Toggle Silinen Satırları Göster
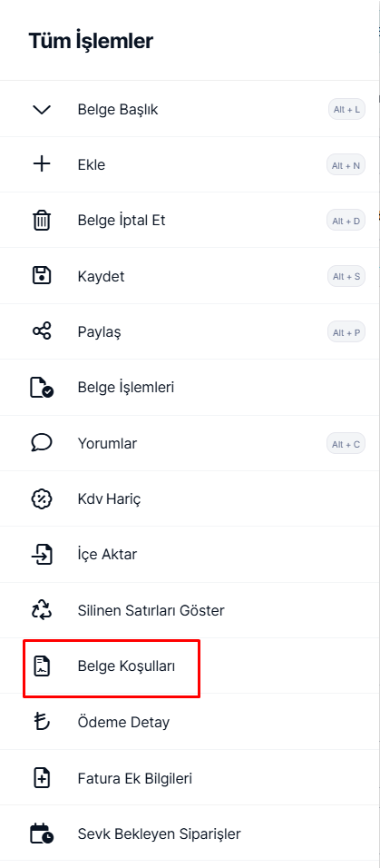The height and width of the screenshot is (868, 380). tap(190, 610)
